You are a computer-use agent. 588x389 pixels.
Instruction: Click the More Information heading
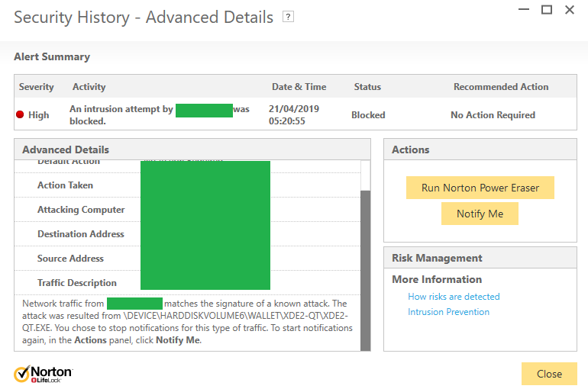437,279
